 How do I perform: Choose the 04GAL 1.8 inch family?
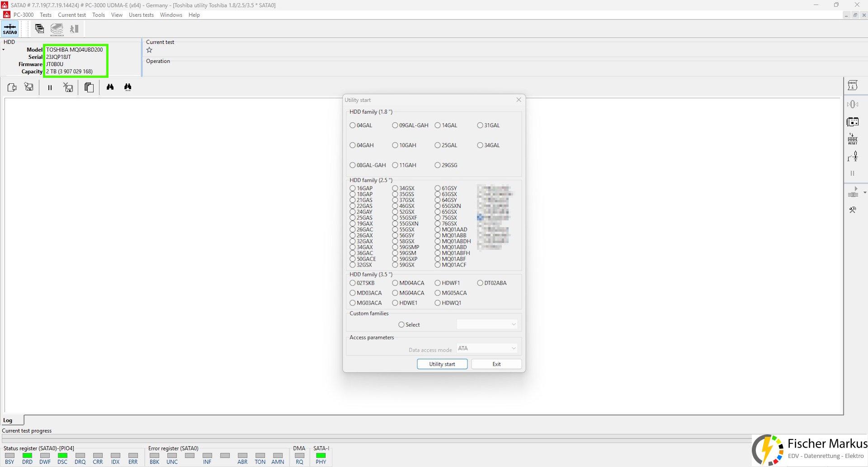[x=353, y=125]
